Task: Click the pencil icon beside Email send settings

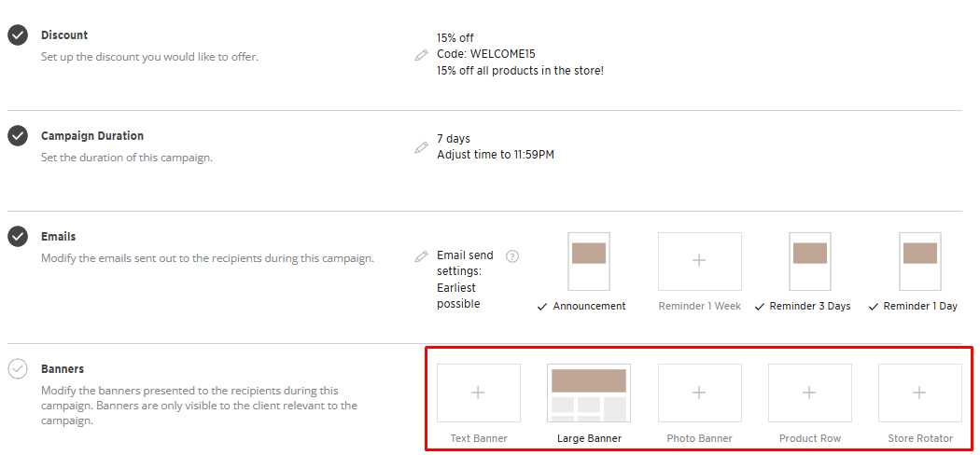Action: 422,256
